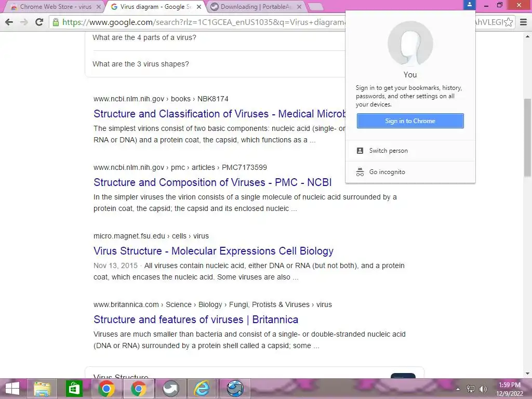Open Structure and features of viruses Britannica

tap(196, 320)
